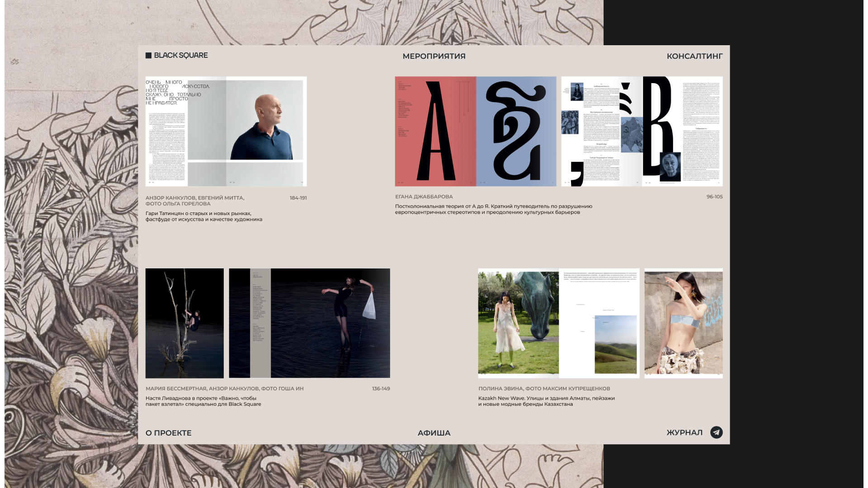The width and height of the screenshot is (868, 488).
Task: Go to the О ПРОЕКТЕ section
Action: (x=168, y=433)
